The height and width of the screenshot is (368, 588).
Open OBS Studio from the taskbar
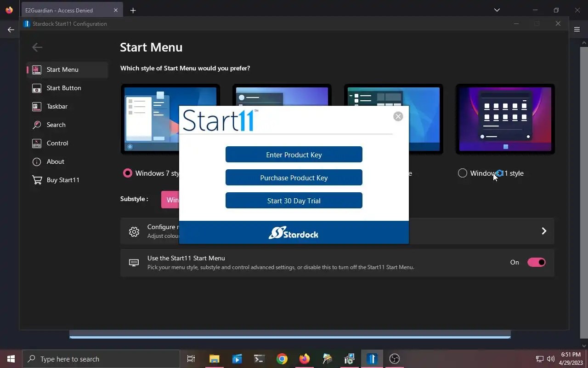tap(394, 359)
